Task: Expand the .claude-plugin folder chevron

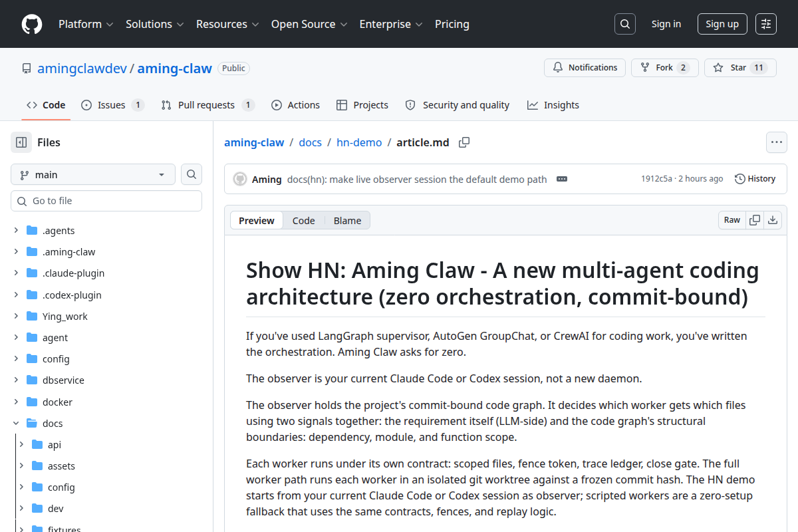Action: (x=16, y=273)
